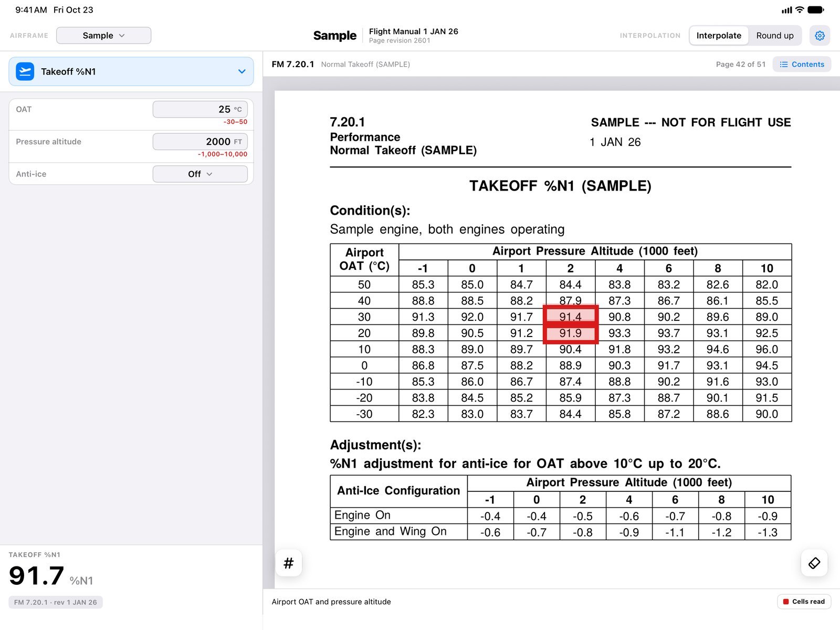
Task: Tap the diamond eraser button
Action: [814, 563]
